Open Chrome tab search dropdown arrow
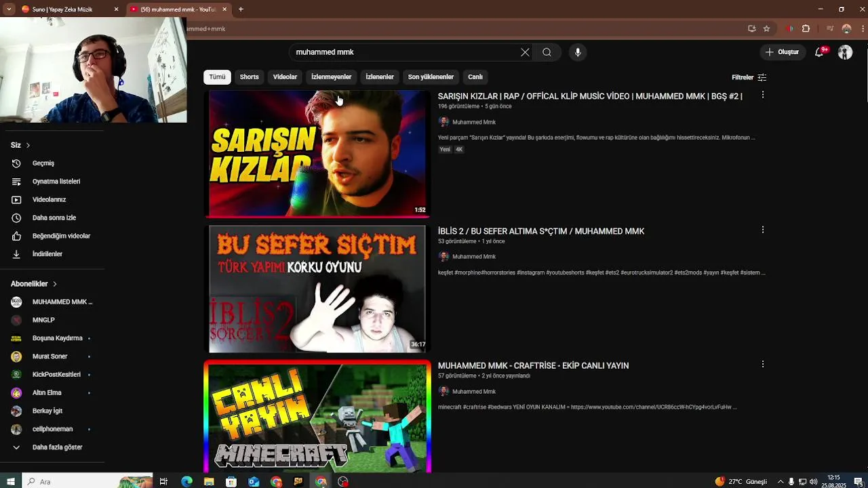The width and height of the screenshot is (868, 488). click(9, 9)
